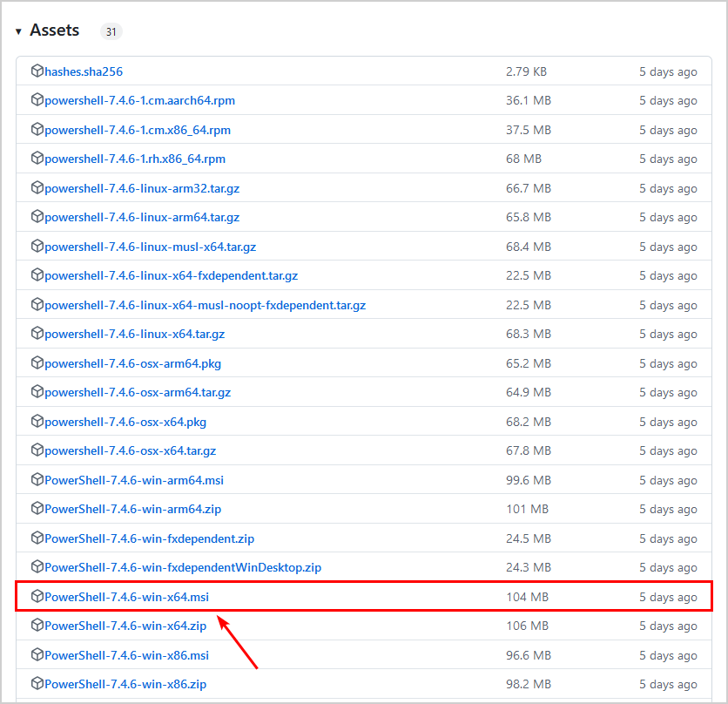Click the package icon for linux-x64-musl-noopt-fxdependent.tar.gz
The width and height of the screenshot is (728, 704).
37,304
